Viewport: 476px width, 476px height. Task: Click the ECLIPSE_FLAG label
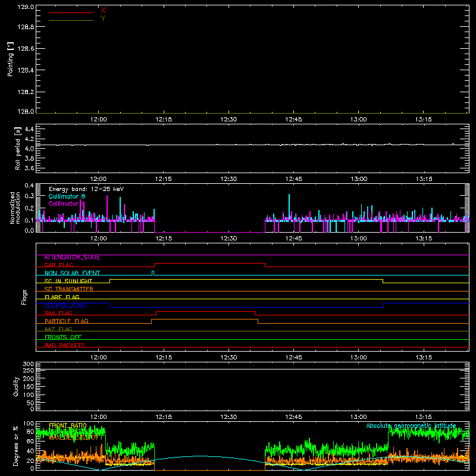click(x=65, y=305)
